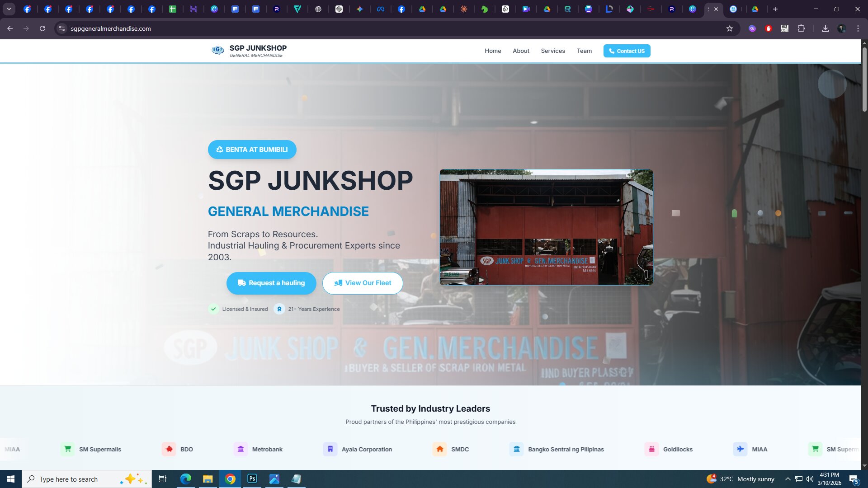Open the AdBlock red hand extension
The image size is (868, 488).
pyautogui.click(x=769, y=28)
